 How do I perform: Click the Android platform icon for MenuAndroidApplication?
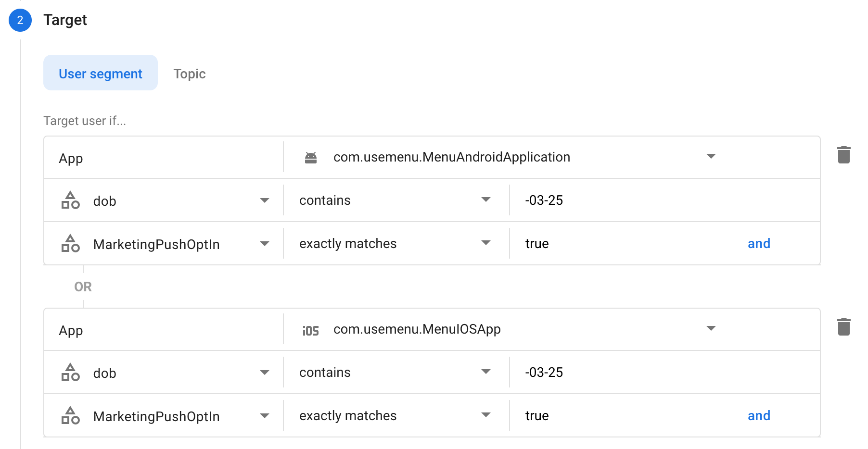click(311, 157)
